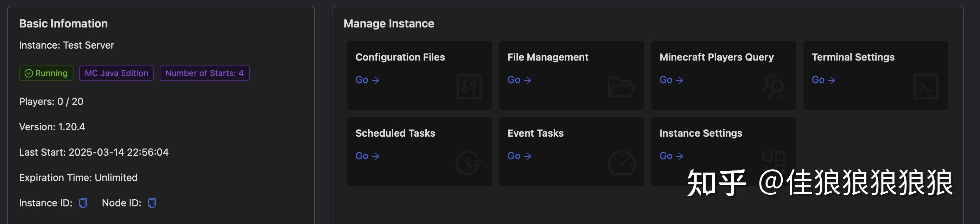Go to File Management

(x=519, y=80)
